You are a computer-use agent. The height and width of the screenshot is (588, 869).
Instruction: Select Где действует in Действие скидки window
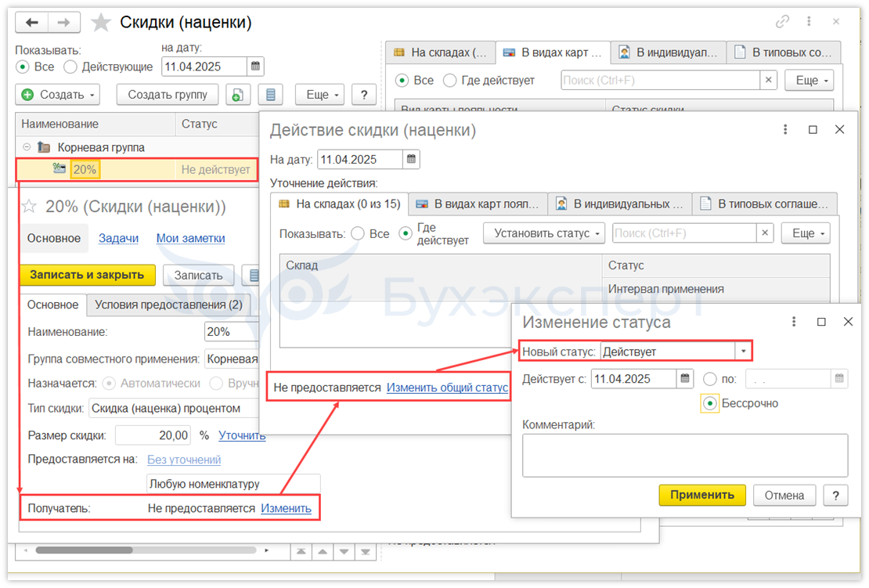406,233
